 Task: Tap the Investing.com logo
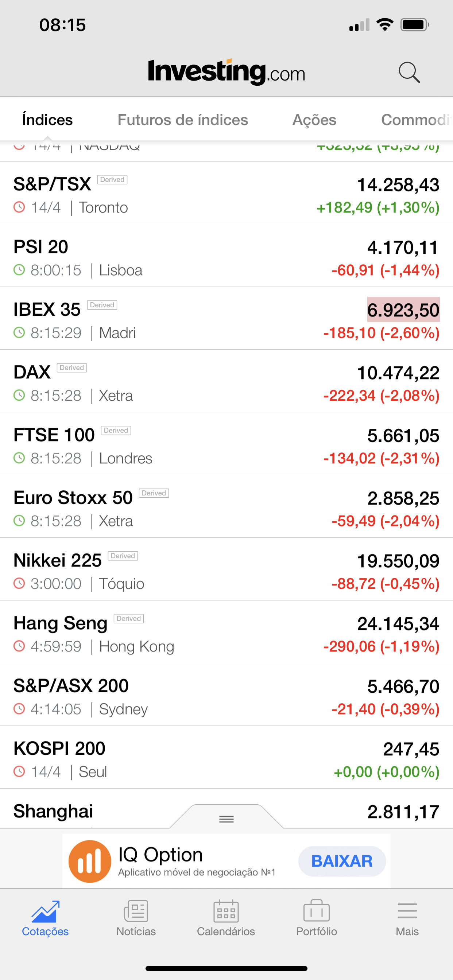point(226,71)
